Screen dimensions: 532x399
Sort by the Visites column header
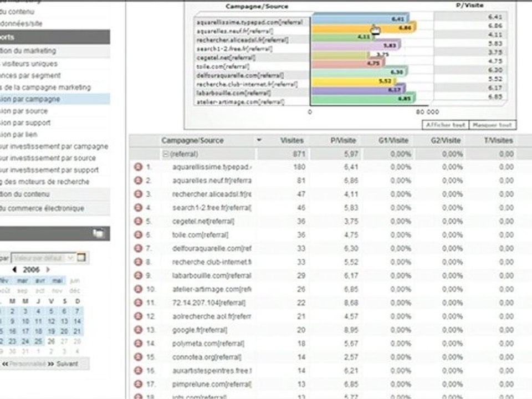pos(292,140)
